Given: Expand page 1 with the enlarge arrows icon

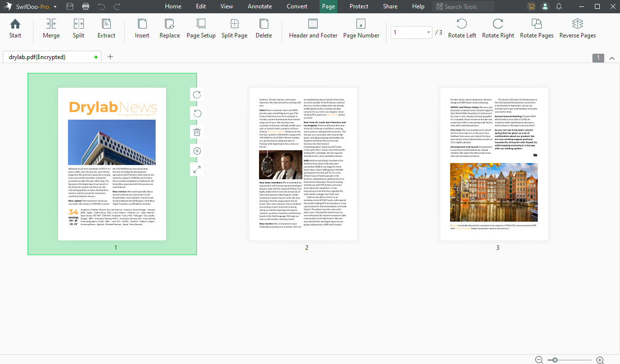Looking at the screenshot, I should point(197,169).
